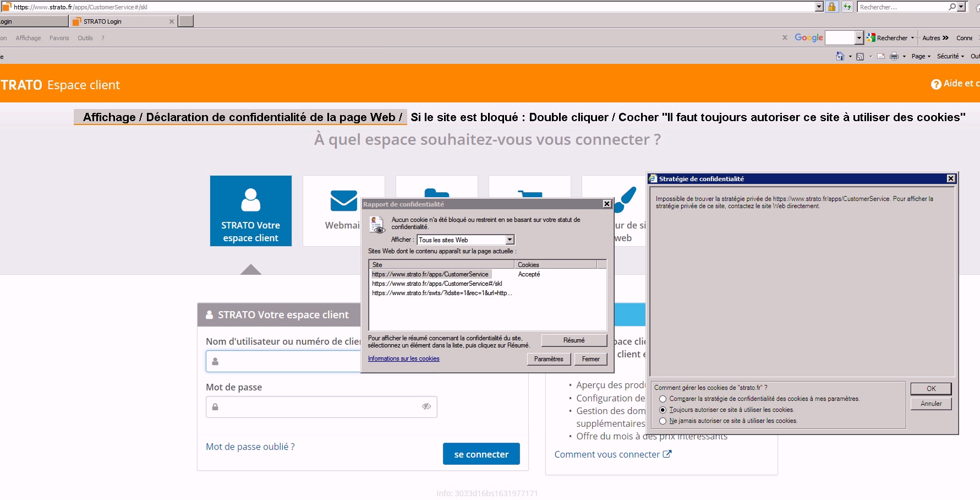
Task: Click the read mail envelope icon
Action: click(x=881, y=56)
